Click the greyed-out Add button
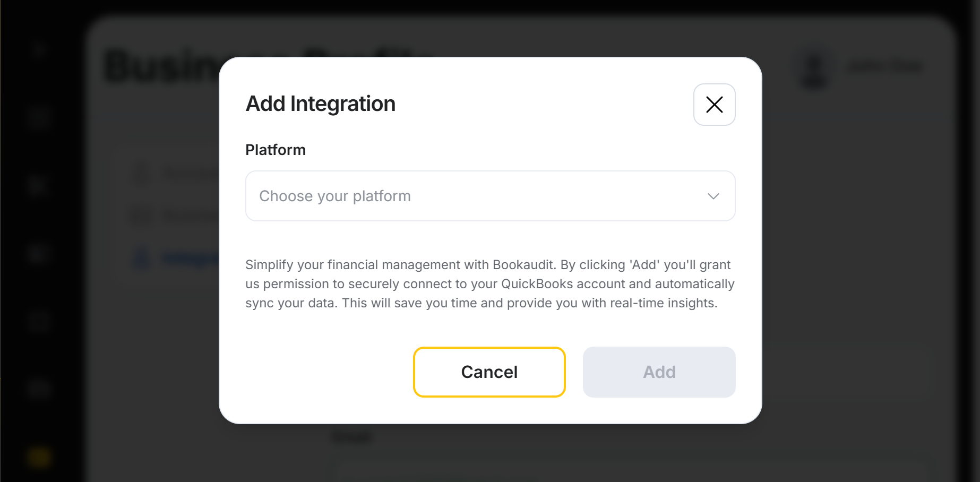 (659, 372)
